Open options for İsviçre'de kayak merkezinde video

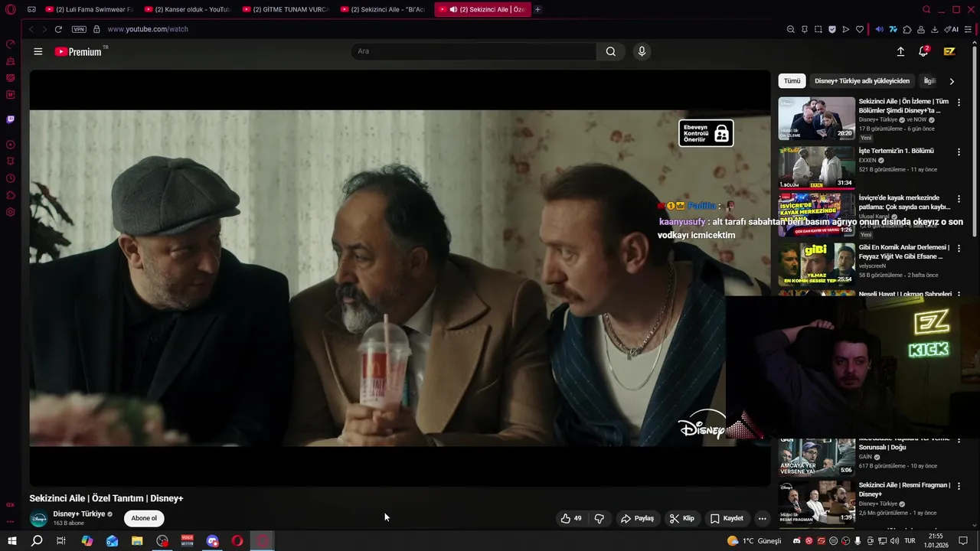[x=959, y=199]
